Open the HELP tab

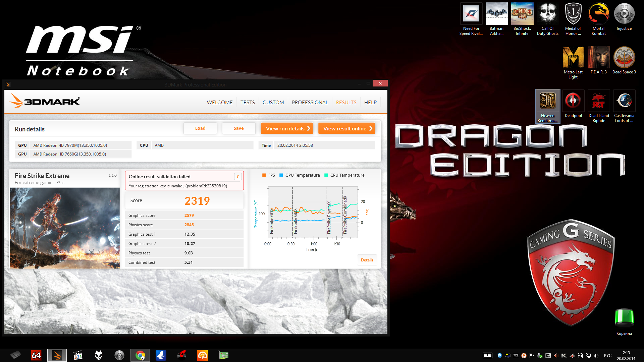pos(370,102)
